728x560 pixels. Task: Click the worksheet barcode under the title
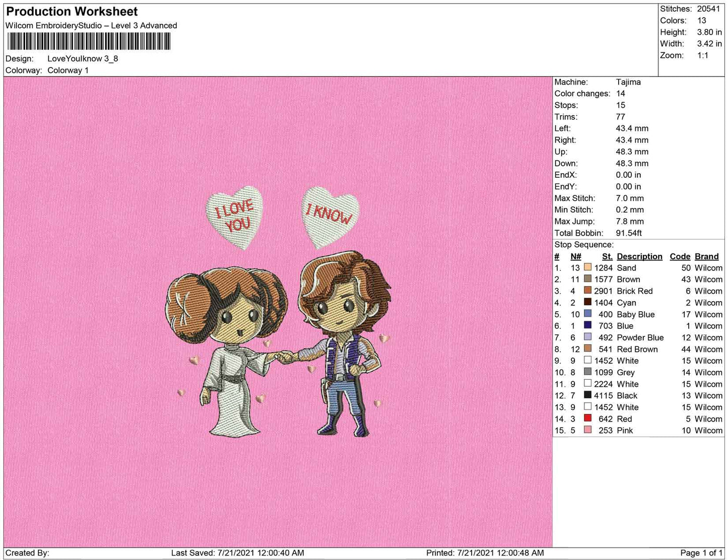click(x=89, y=41)
